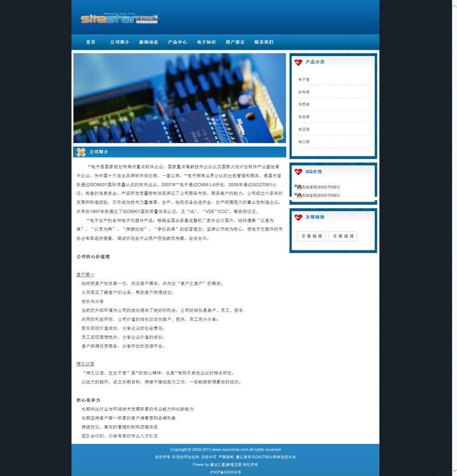This screenshot has height=476, width=457.
Task: Open the 电子知识 navigation item
Action: point(206,42)
